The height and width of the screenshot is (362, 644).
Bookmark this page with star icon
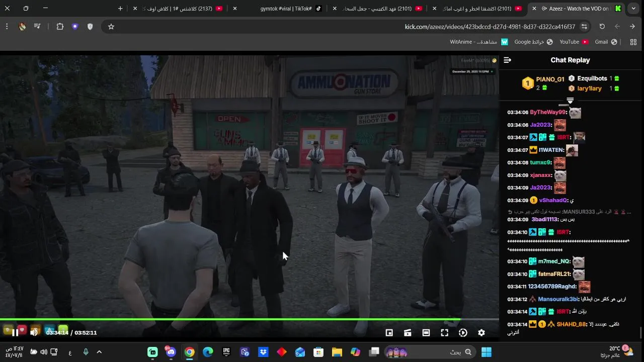(x=111, y=27)
